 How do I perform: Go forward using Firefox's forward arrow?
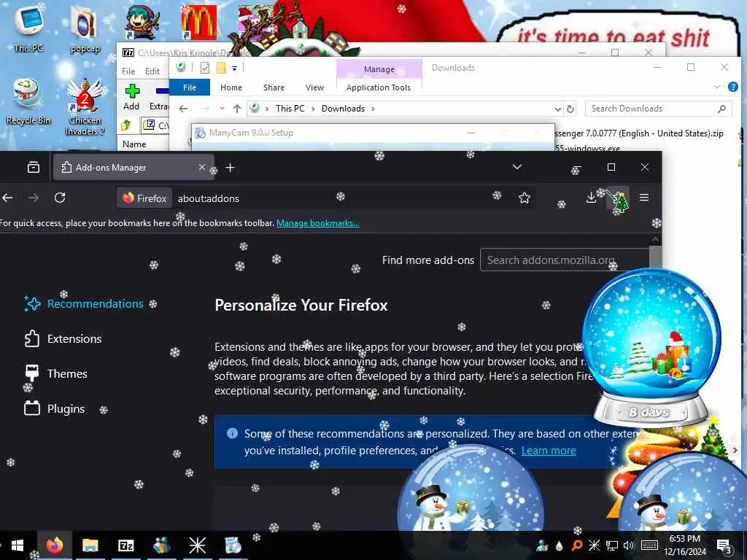pyautogui.click(x=34, y=198)
